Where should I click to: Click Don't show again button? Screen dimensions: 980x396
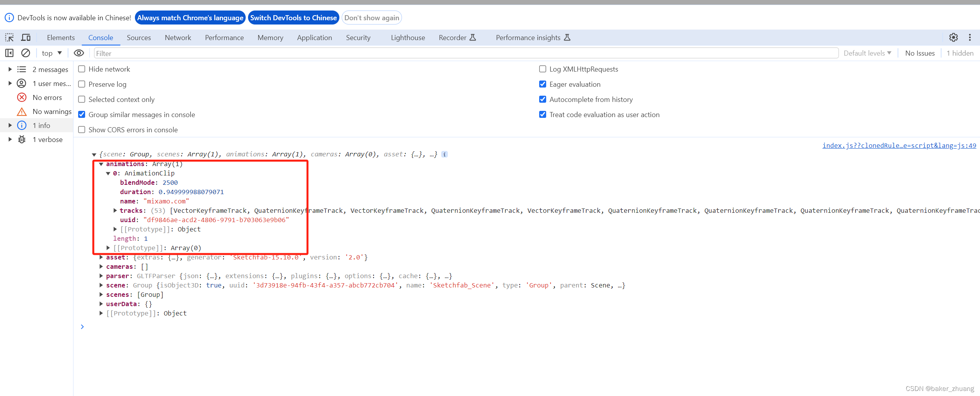tap(372, 18)
